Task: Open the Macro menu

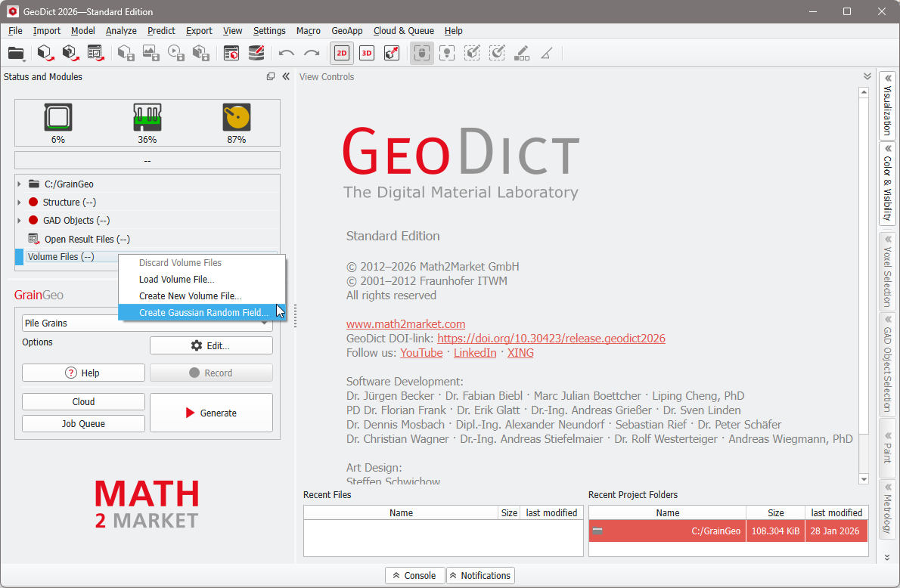Action: click(308, 31)
